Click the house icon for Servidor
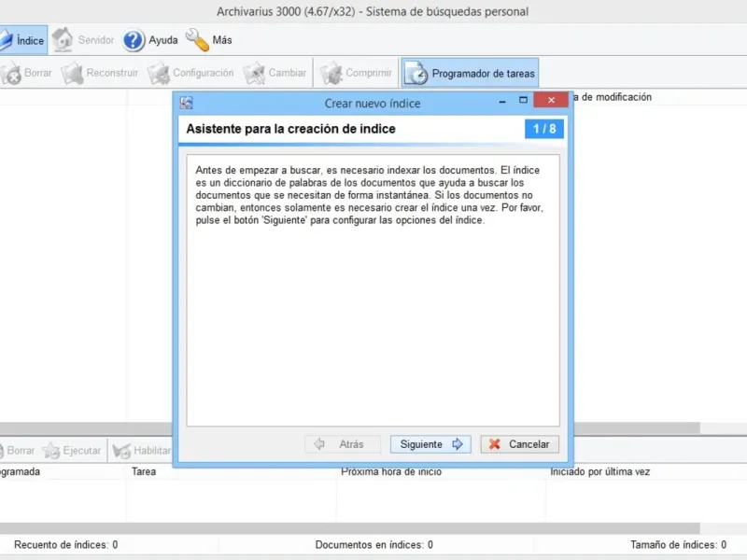 click(63, 39)
